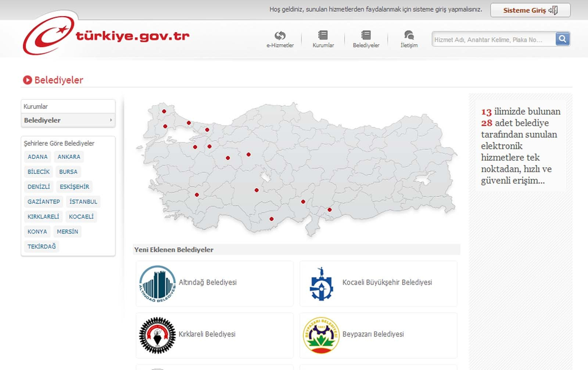Viewport: 588px width, 370px height.
Task: Open Beypazarı Belediyesi logo
Action: (321, 335)
